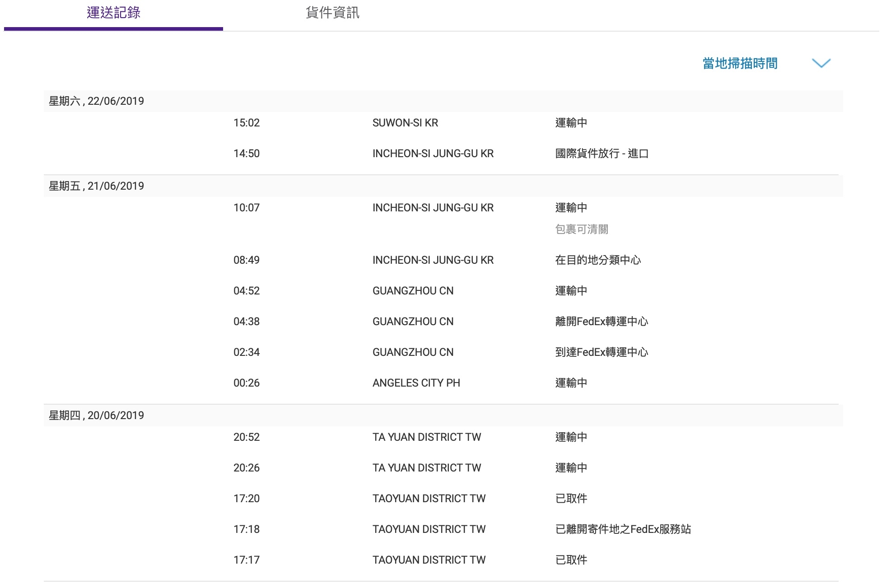
Task: Click the 包裹可清關 sub-status text
Action: click(x=582, y=229)
